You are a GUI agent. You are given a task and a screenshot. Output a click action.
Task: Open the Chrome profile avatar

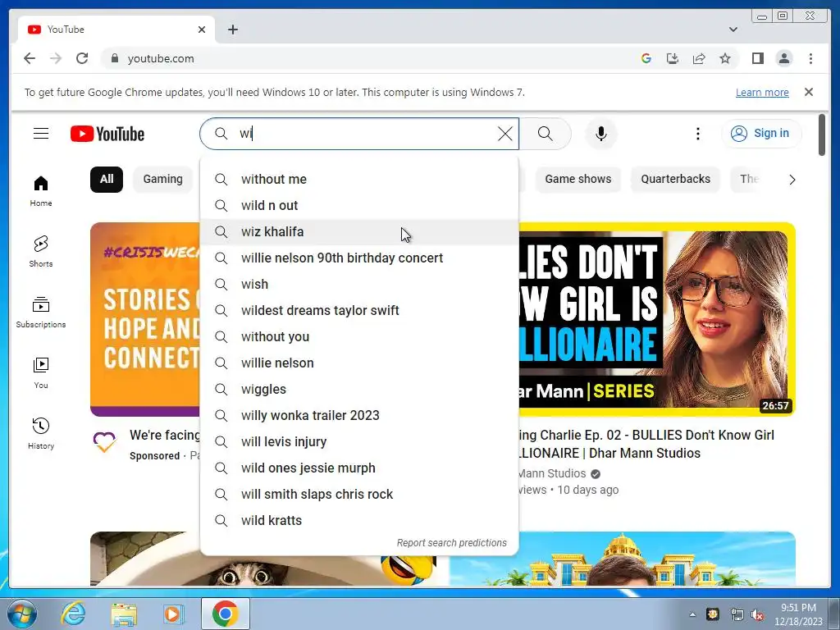[x=783, y=58]
